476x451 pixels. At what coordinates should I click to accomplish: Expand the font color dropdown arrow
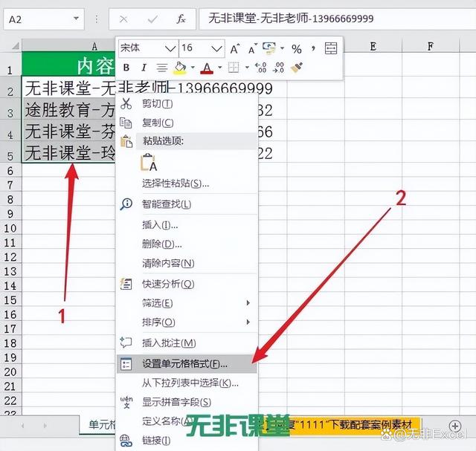(220, 68)
